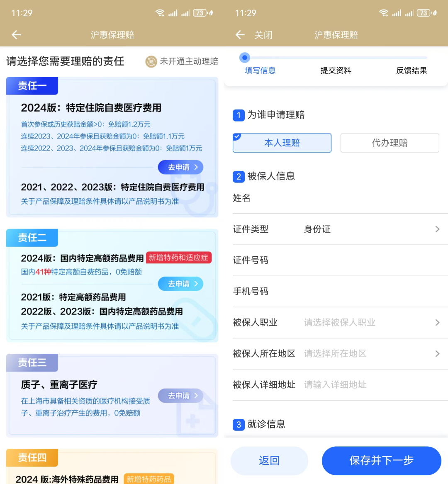Viewport: 448px width, 484px height.
Task: Click the progress indicator dot above 填写信息
Action: coord(244,57)
